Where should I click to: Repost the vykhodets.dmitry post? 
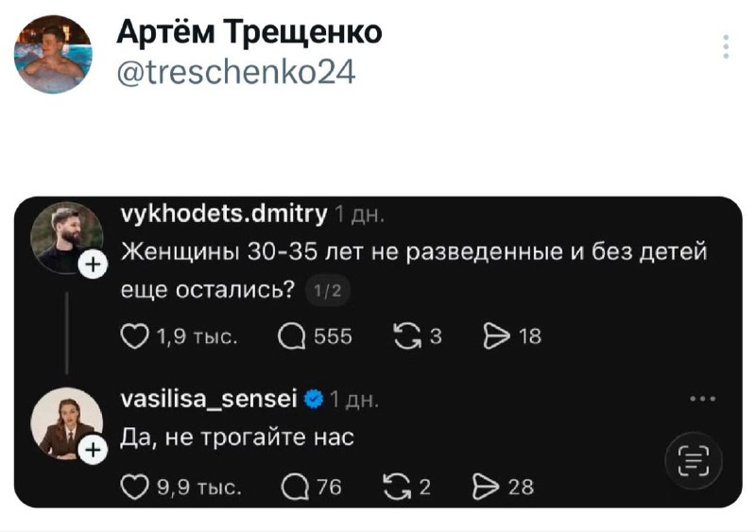[x=408, y=337]
